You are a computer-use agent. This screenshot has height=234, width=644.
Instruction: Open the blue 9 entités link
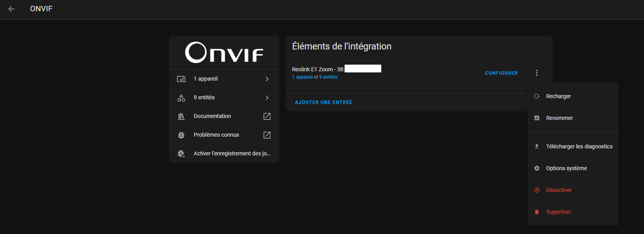328,77
